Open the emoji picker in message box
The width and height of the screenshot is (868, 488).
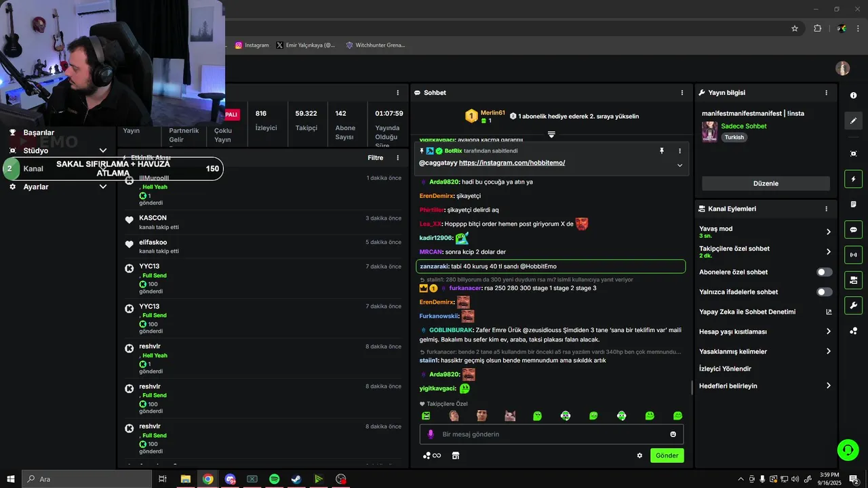673,434
